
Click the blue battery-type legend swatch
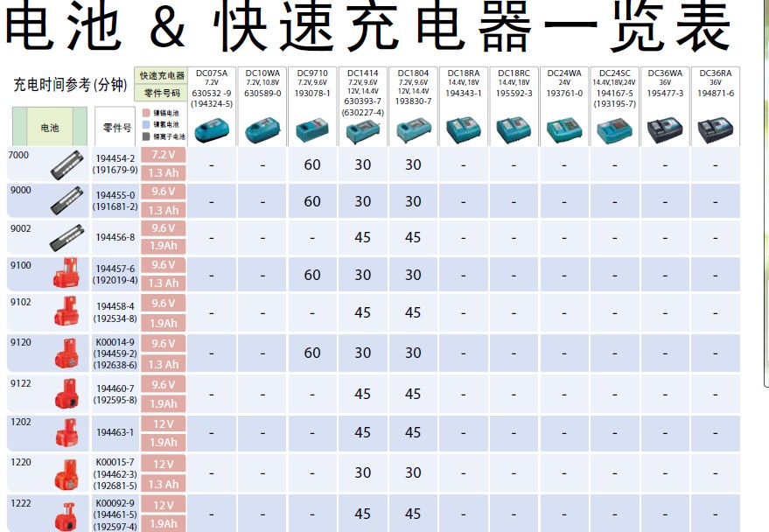pyautogui.click(x=146, y=124)
